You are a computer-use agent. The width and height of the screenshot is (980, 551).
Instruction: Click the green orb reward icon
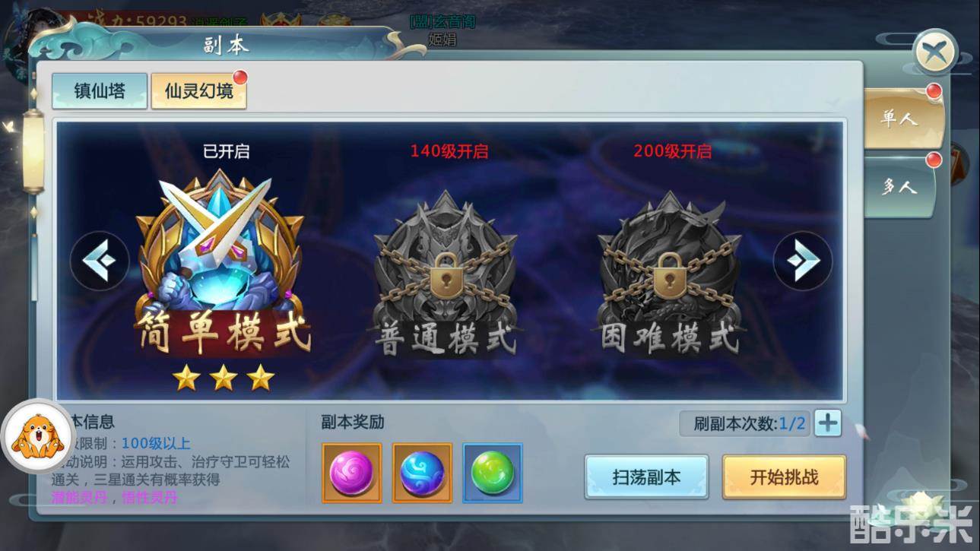[493, 473]
